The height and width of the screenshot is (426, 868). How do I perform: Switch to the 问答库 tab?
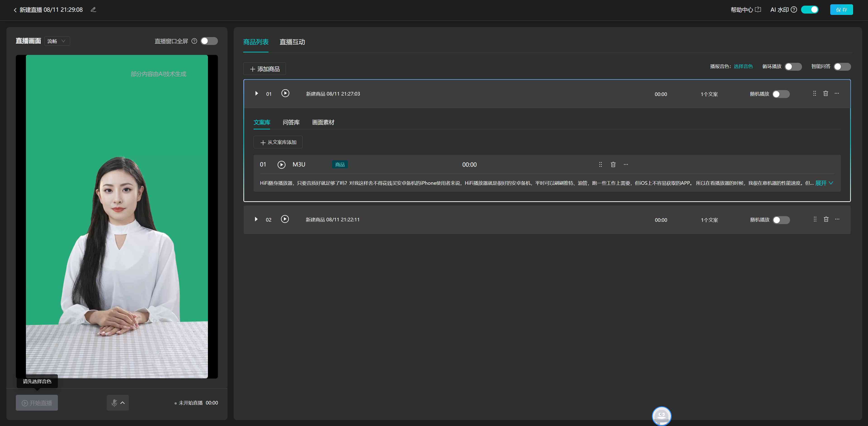(x=290, y=122)
